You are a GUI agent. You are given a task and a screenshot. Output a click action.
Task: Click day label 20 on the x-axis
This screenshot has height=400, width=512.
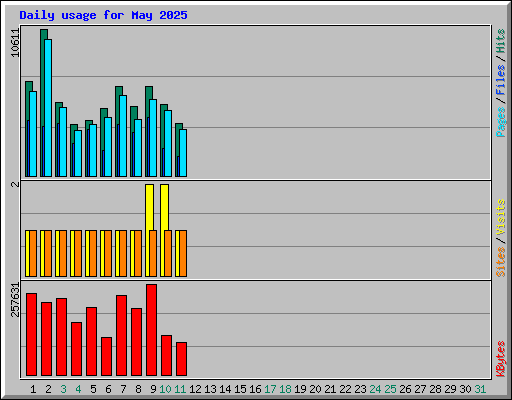315,389
